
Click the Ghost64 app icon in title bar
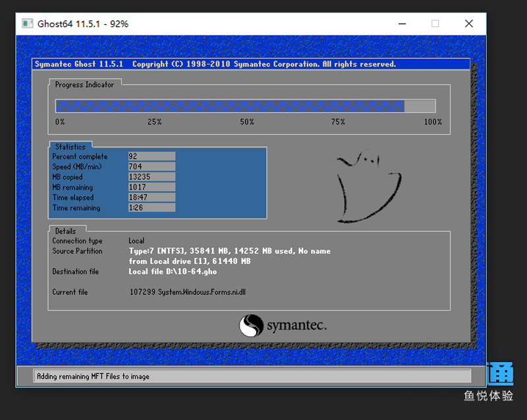coord(27,24)
